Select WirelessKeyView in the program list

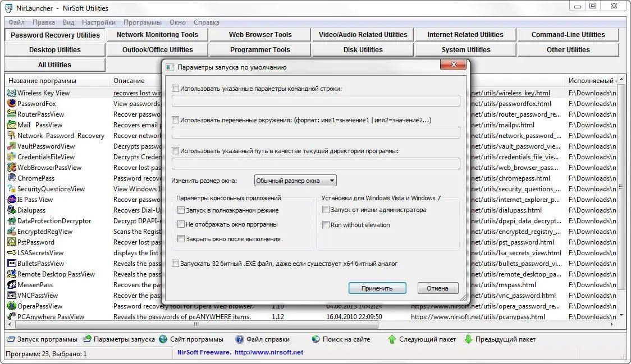coord(42,93)
